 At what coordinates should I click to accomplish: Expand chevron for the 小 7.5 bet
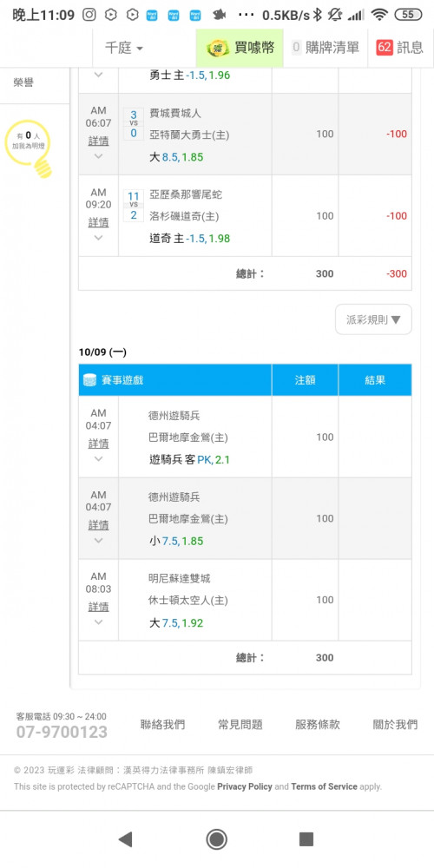tap(99, 540)
